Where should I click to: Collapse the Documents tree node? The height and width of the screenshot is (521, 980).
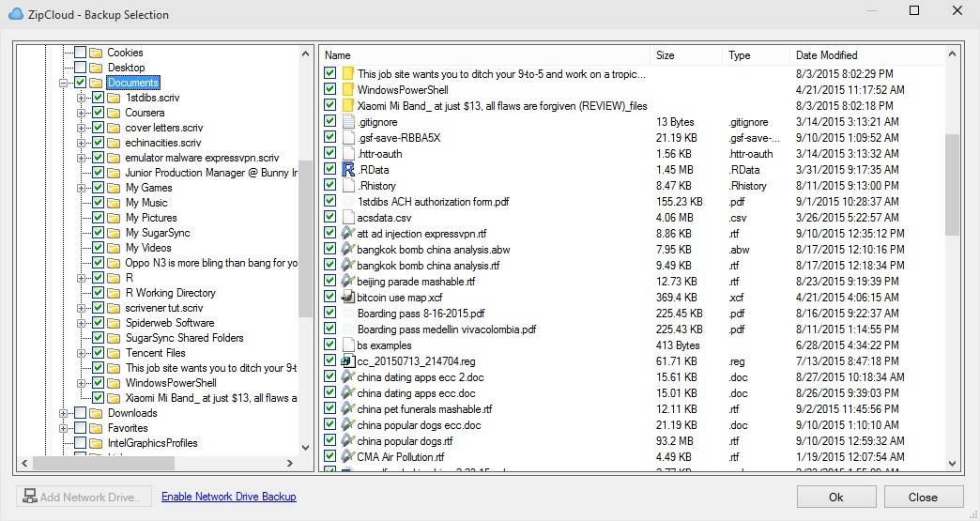(x=63, y=83)
